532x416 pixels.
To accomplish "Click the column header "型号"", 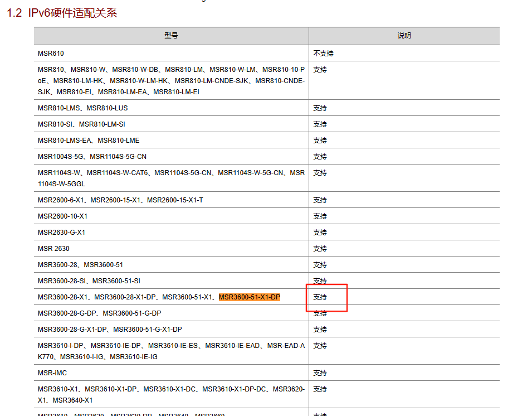I will point(172,36).
